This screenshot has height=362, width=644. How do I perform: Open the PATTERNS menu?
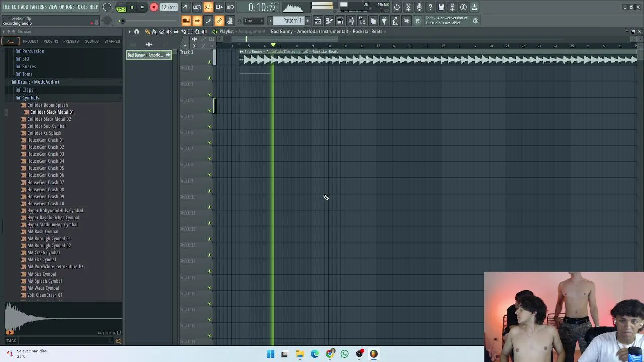tap(38, 7)
